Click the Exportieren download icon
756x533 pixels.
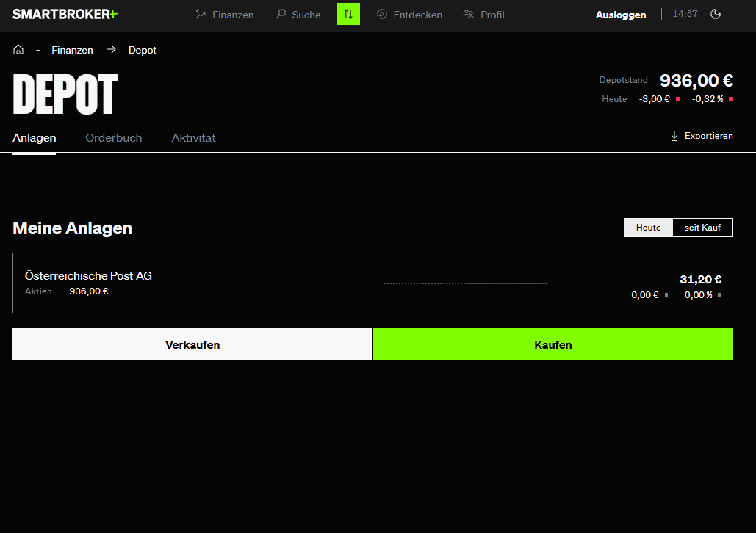pyautogui.click(x=674, y=136)
